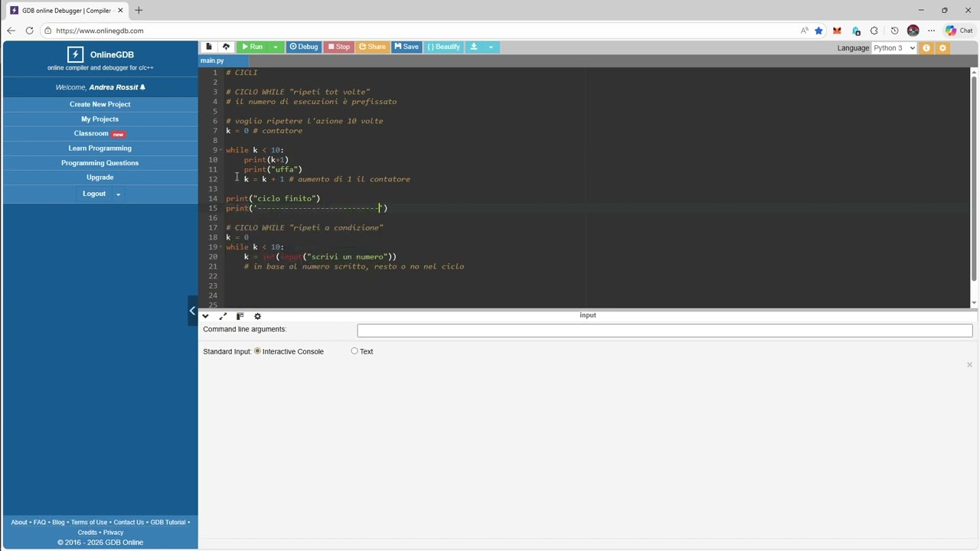Start the debugger with the Debug button
980x551 pixels.
point(304,47)
